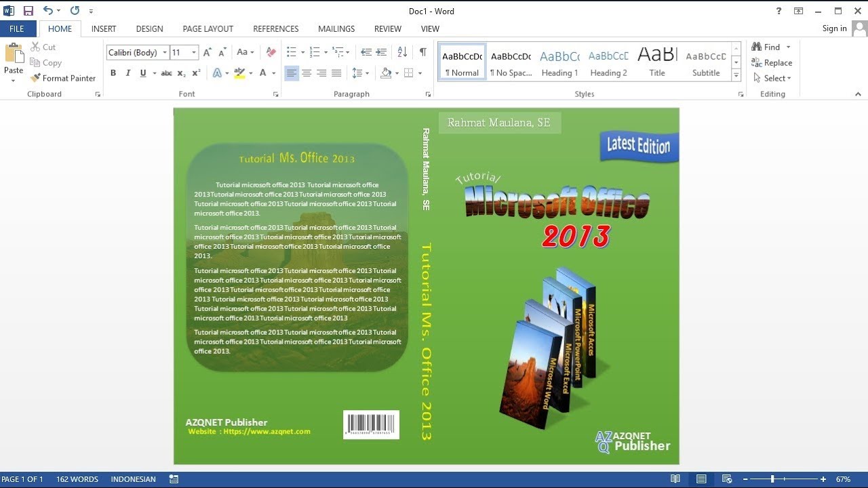This screenshot has height=488, width=868.
Task: Open Text Effects and Typography
Action: tap(218, 73)
